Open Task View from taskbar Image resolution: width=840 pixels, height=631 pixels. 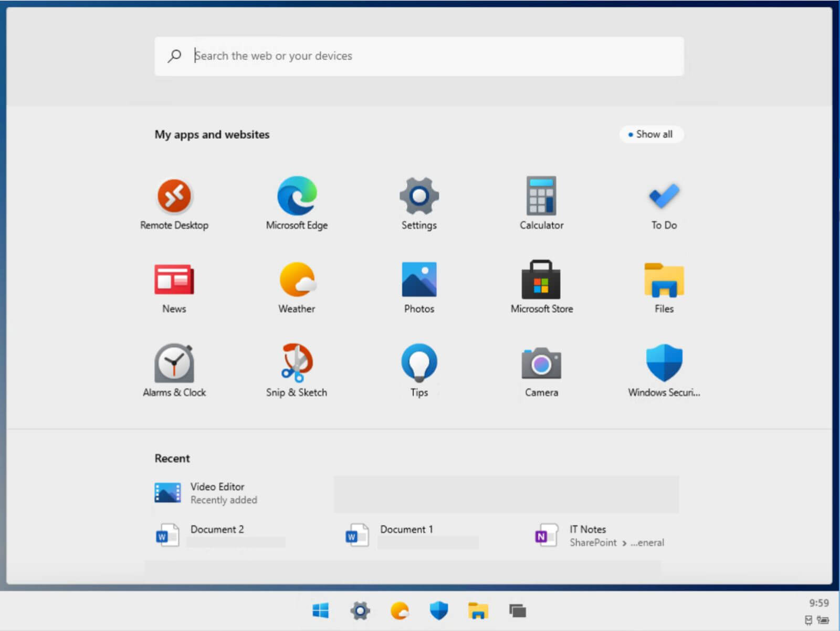pos(517,611)
